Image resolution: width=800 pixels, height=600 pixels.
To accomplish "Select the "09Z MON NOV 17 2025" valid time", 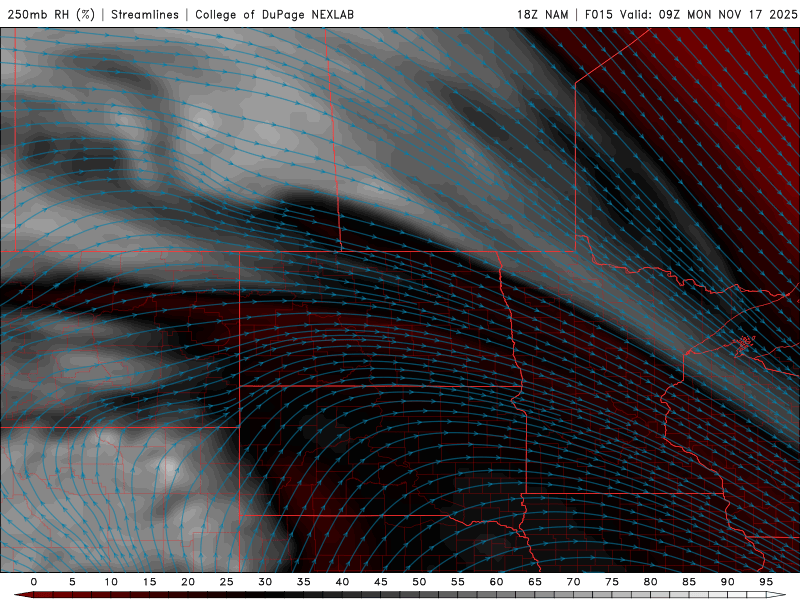I will pos(728,14).
